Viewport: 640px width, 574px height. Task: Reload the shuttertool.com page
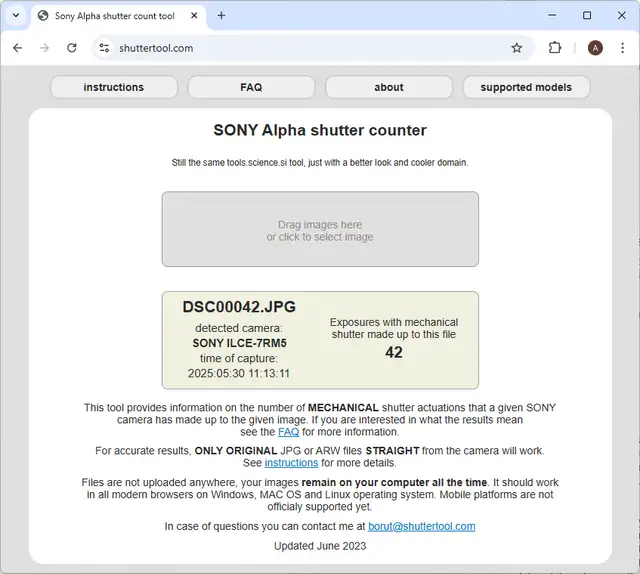(72, 48)
